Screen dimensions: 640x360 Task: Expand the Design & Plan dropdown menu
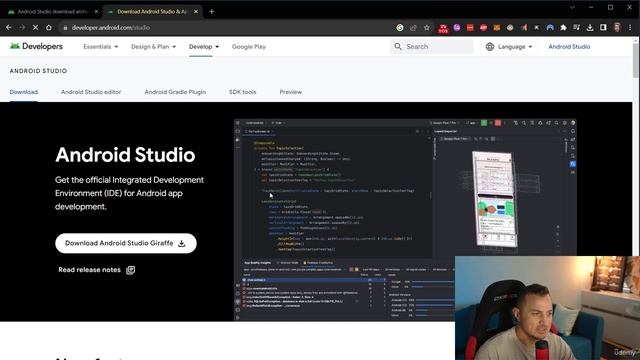tap(153, 47)
